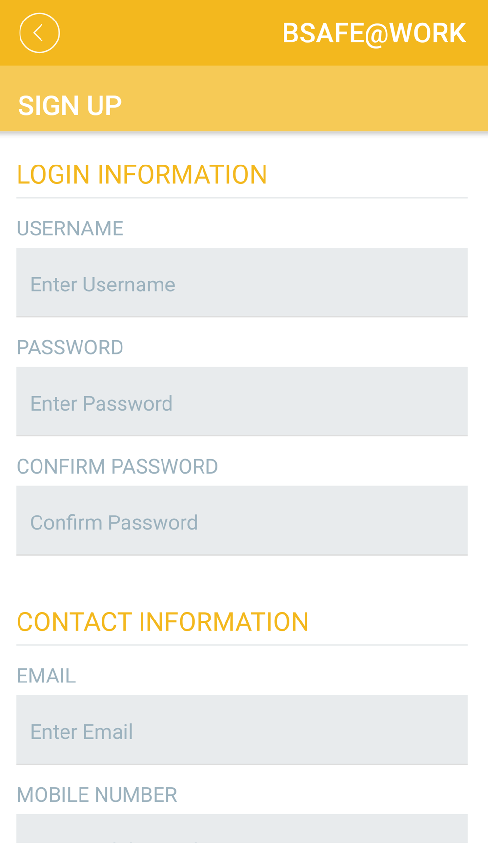This screenshot has width=488, height=868.
Task: Click the CONFIRM PASSWORD label
Action: pyautogui.click(x=117, y=467)
